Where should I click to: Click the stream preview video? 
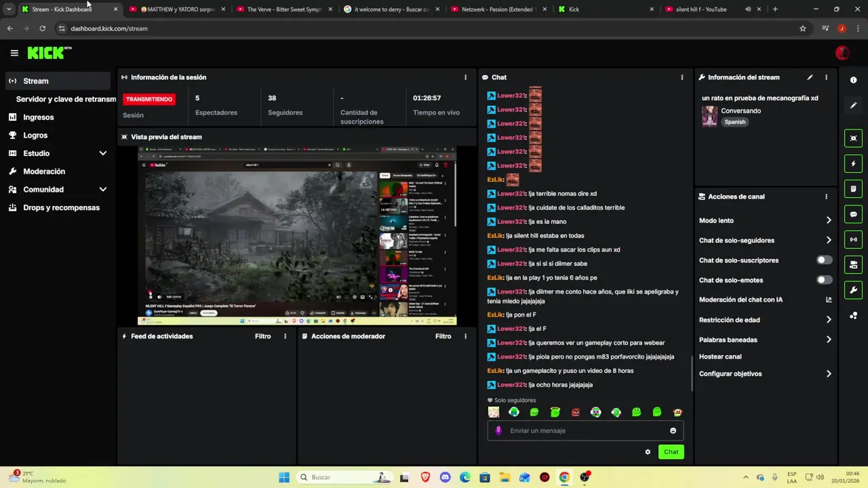[297, 235]
